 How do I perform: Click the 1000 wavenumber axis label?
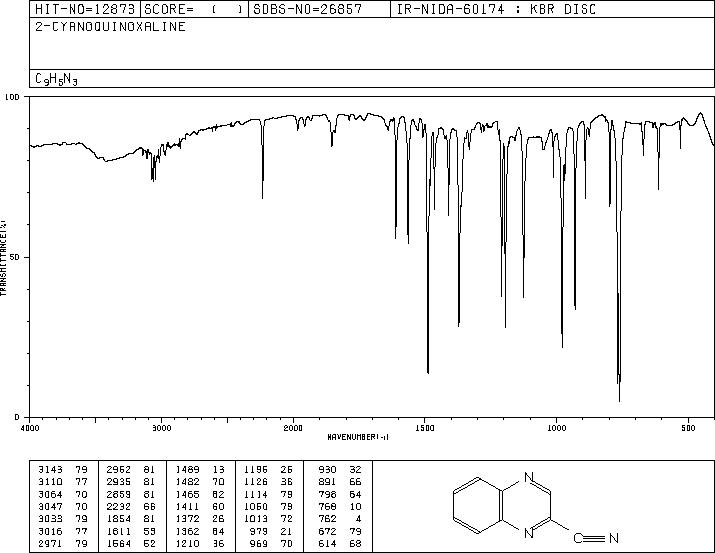point(556,428)
